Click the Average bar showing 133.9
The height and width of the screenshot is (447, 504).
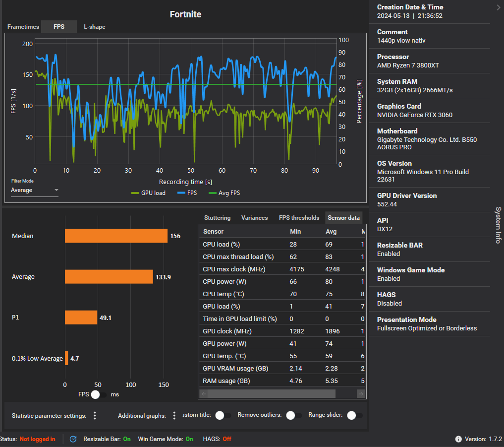tap(109, 277)
